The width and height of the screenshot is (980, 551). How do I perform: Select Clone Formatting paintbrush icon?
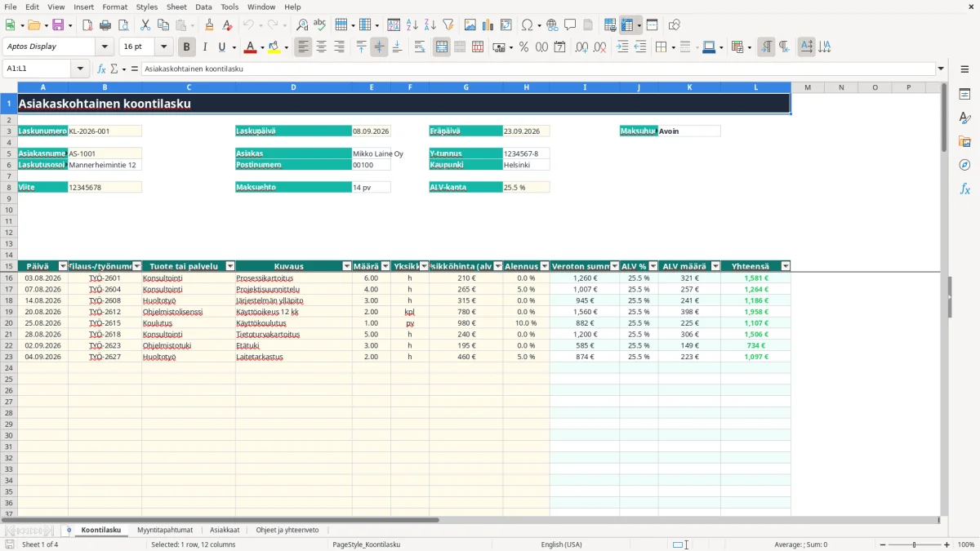(x=209, y=25)
